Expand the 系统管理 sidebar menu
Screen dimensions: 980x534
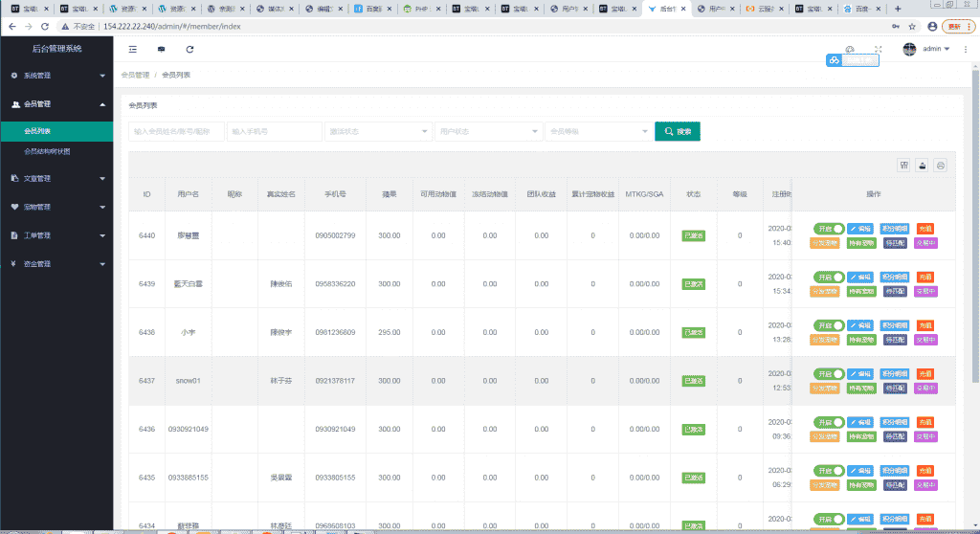(x=56, y=75)
